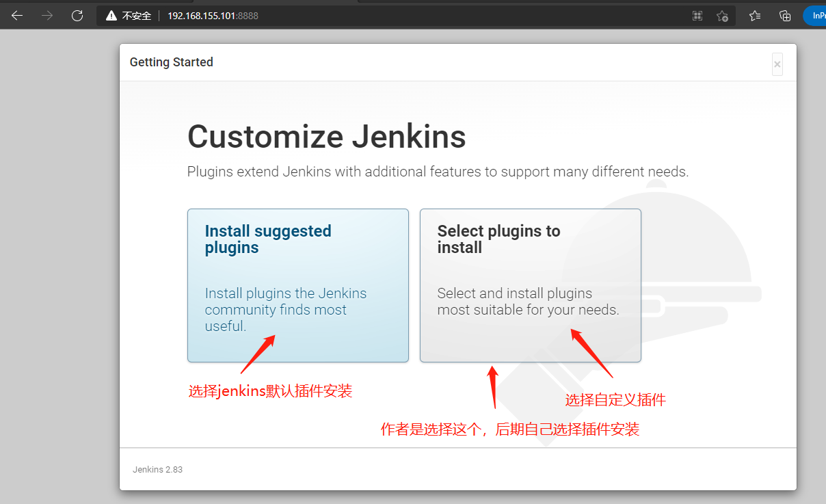The width and height of the screenshot is (826, 504).
Task: Open the not-secure warning indicator
Action: [x=129, y=15]
